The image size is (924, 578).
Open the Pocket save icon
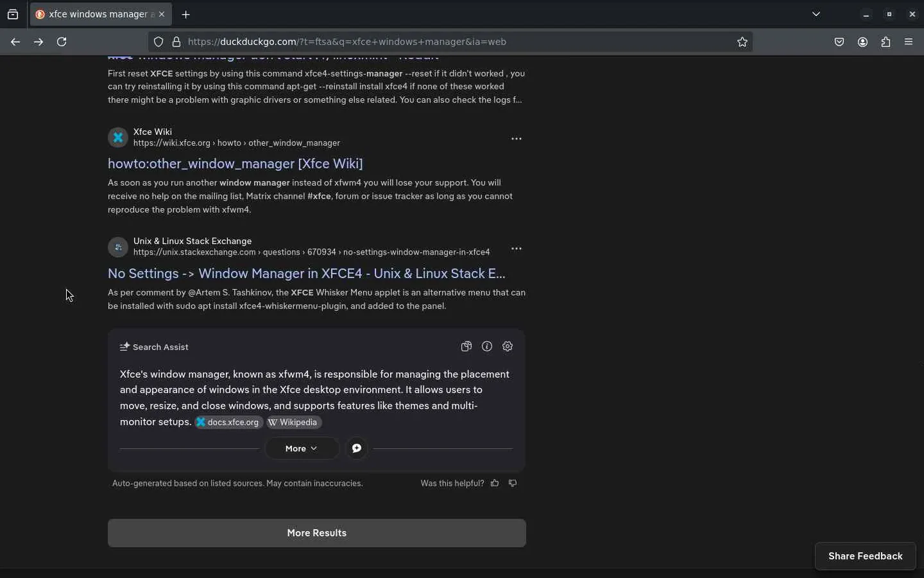pyautogui.click(x=839, y=42)
